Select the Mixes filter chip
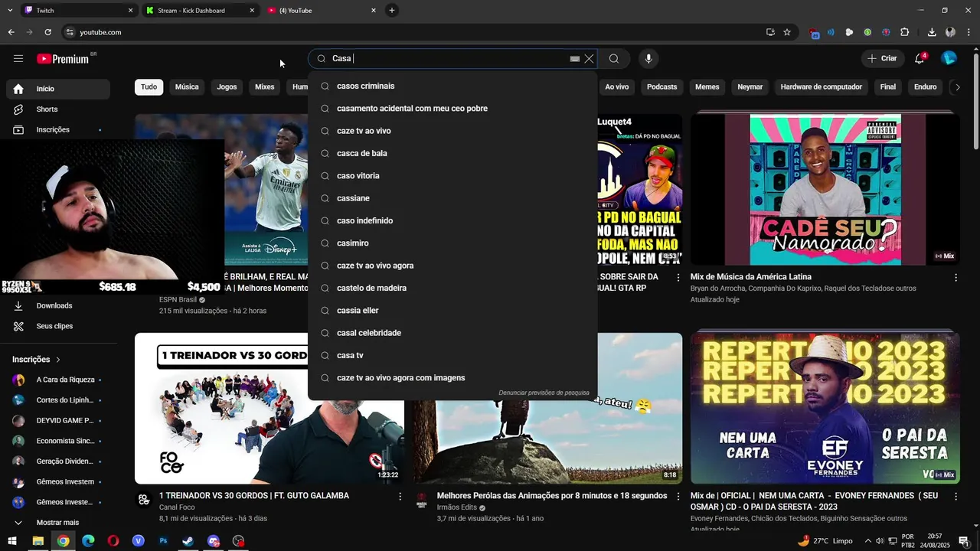This screenshot has width=980, height=551. tap(265, 86)
